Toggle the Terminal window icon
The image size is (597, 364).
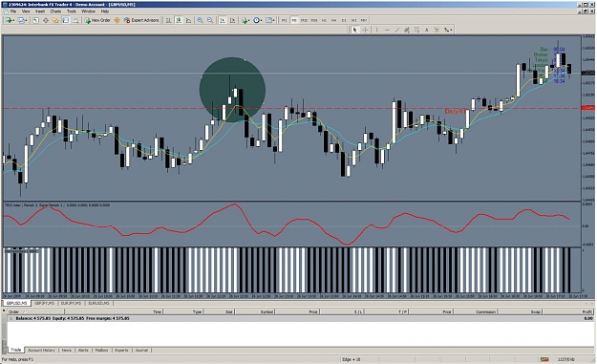66,20
